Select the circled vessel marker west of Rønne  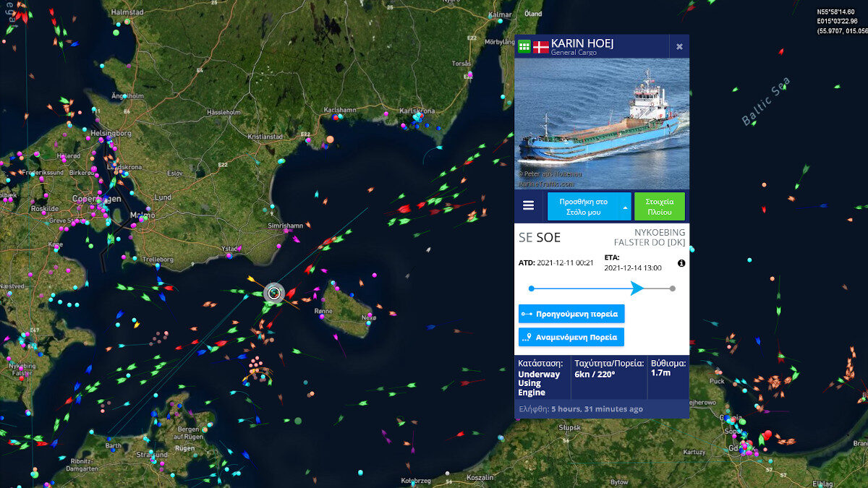click(x=273, y=293)
